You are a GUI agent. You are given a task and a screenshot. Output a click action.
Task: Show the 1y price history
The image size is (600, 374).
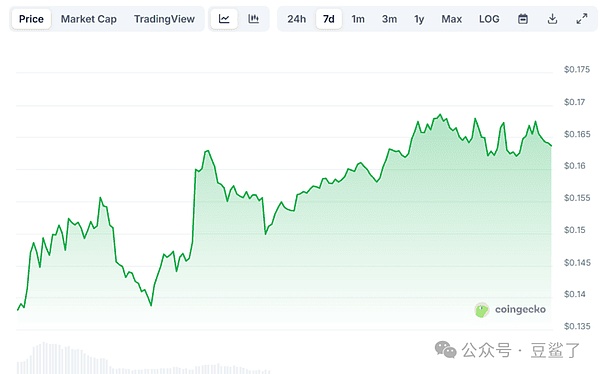pyautogui.click(x=419, y=19)
